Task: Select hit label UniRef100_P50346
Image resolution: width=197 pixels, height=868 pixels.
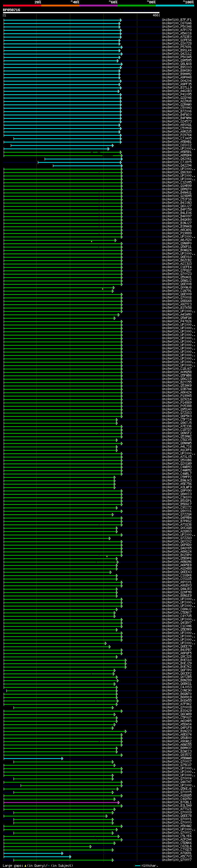Action: click(176, 26)
